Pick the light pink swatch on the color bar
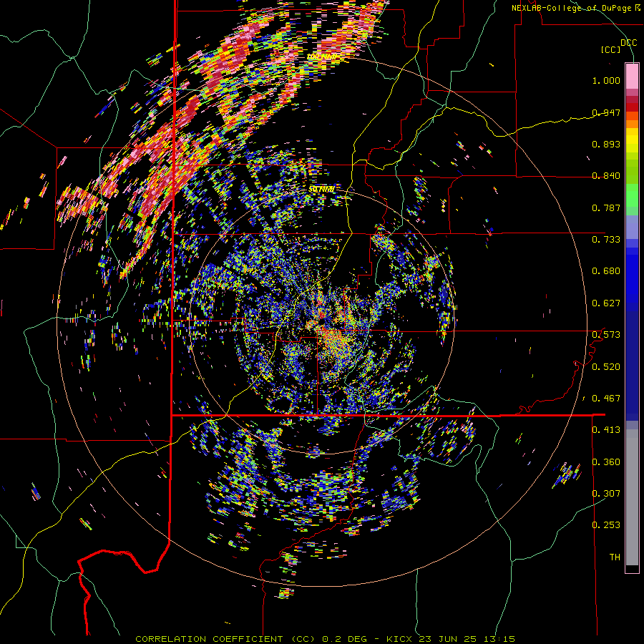The height and width of the screenshot is (644, 644). coord(632,76)
